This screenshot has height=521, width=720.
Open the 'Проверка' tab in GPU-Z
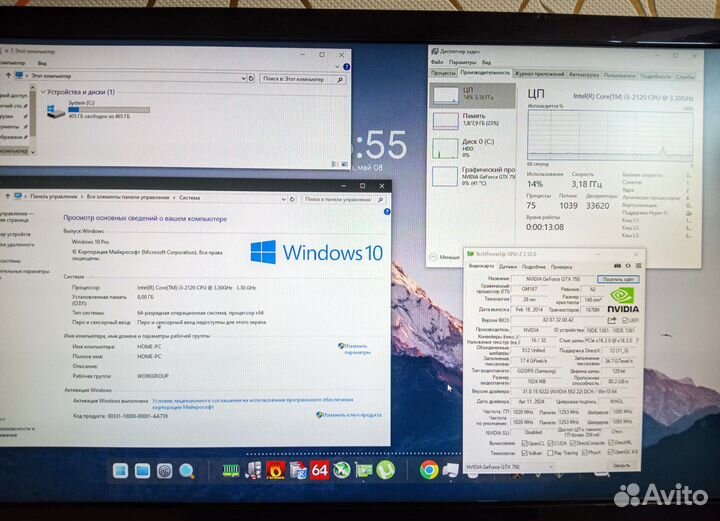(x=562, y=267)
